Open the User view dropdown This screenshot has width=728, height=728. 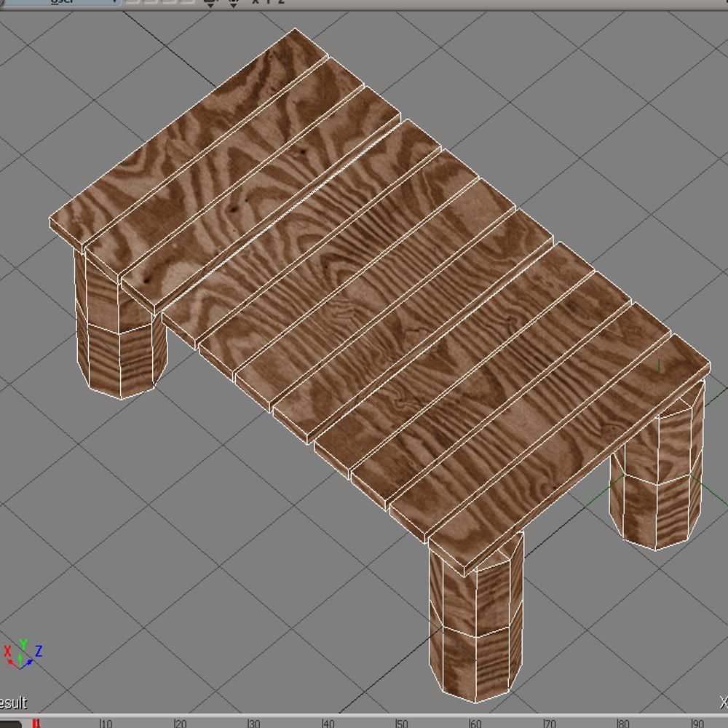[60, 2]
